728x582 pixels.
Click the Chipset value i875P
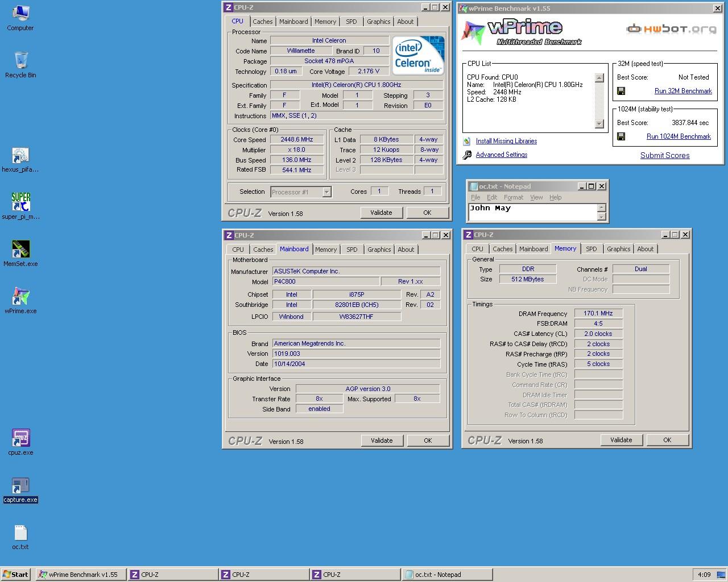click(x=357, y=294)
